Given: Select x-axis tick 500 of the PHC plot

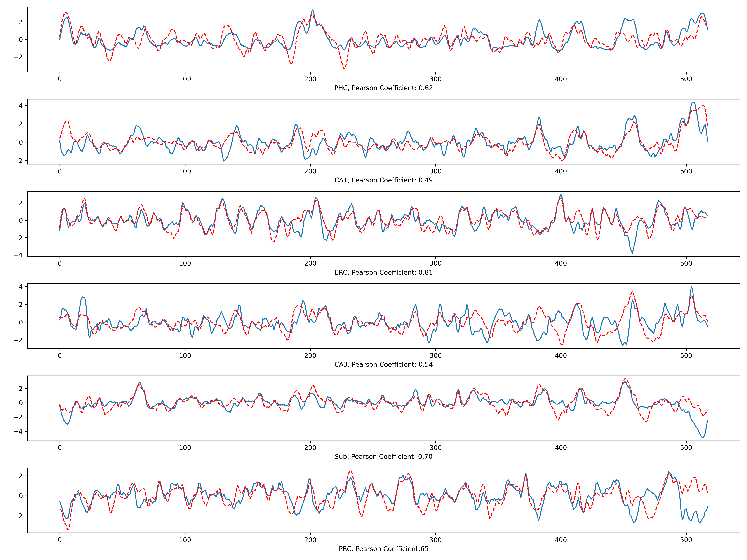Looking at the screenshot, I should click(686, 79).
